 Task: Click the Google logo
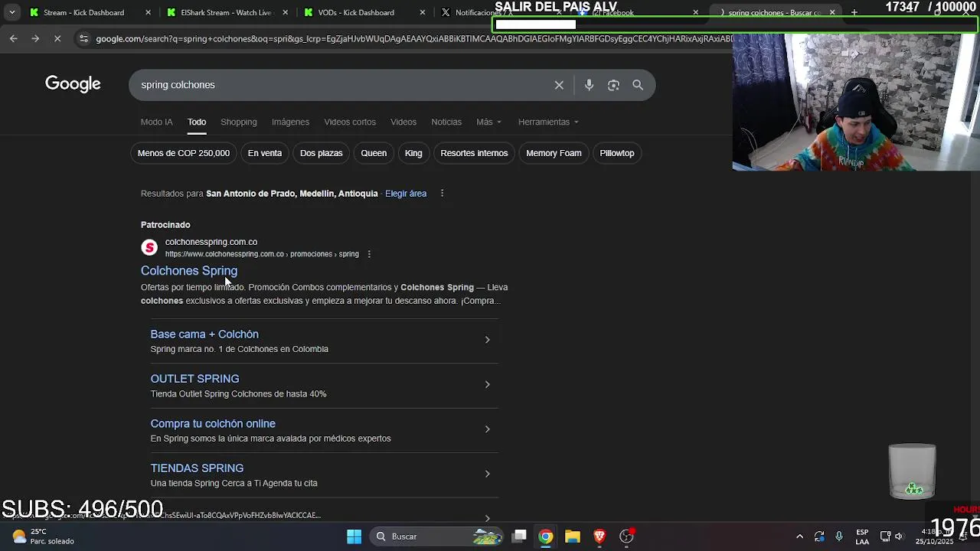coord(73,84)
